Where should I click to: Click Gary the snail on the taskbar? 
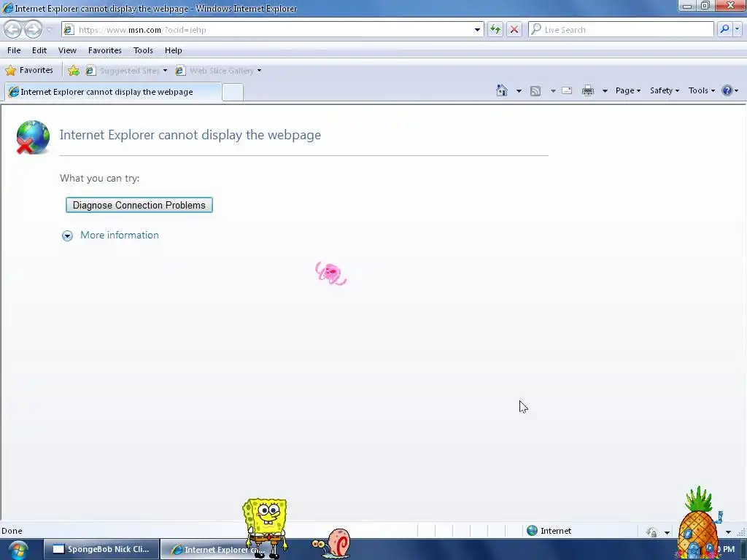pos(332,542)
